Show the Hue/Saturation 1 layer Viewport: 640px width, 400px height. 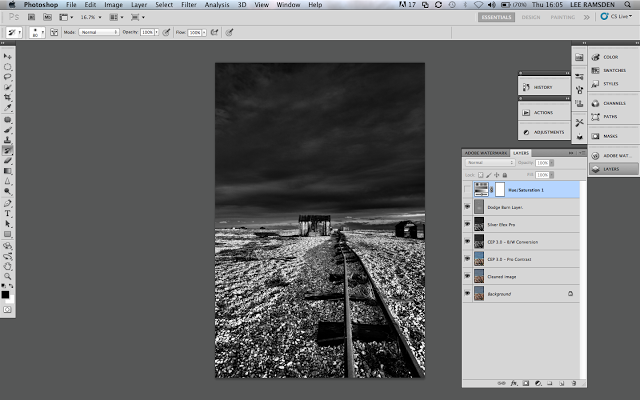coord(467,190)
